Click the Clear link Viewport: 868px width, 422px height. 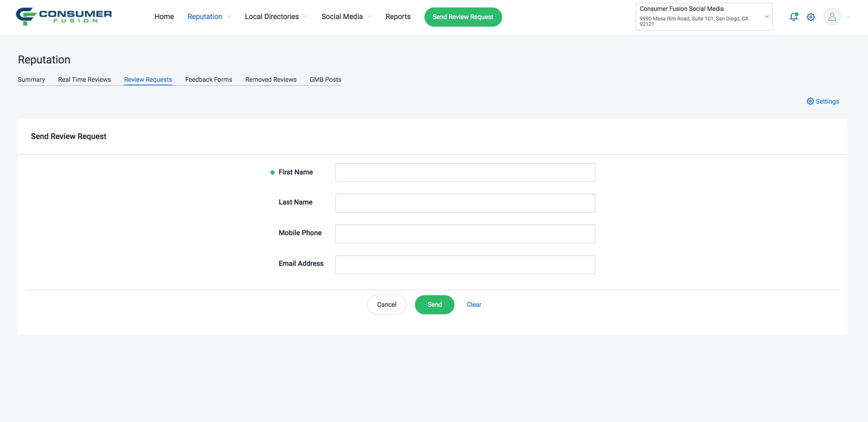tap(474, 304)
